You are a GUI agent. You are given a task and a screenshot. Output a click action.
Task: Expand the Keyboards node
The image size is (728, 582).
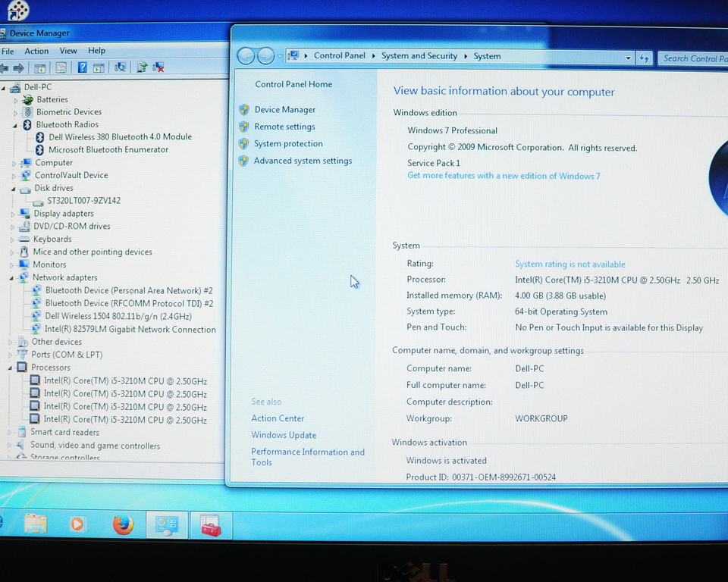pyautogui.click(x=13, y=240)
